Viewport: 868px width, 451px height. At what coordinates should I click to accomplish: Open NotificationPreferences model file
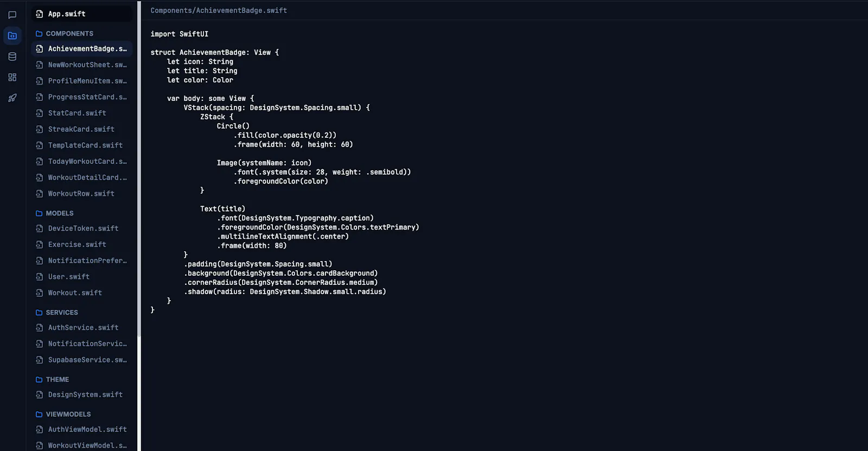pyautogui.click(x=81, y=261)
